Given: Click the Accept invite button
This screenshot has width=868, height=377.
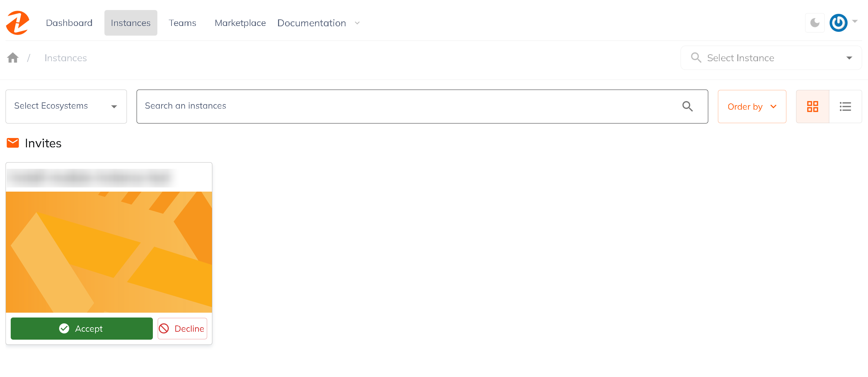Looking at the screenshot, I should click(81, 328).
